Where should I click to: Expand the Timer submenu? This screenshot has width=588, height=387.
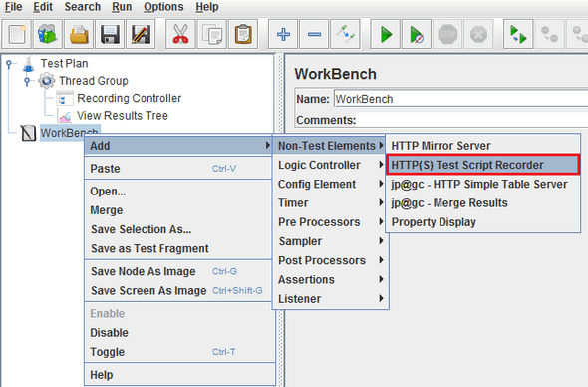(x=330, y=202)
